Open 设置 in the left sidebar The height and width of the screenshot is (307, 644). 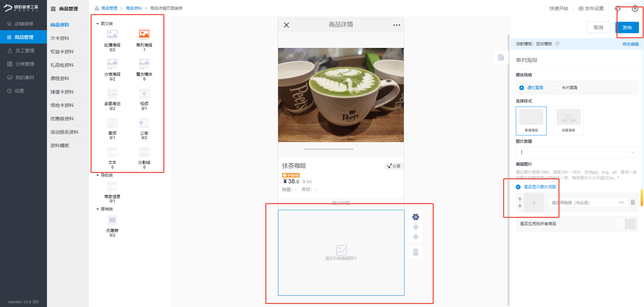pyautogui.click(x=19, y=90)
